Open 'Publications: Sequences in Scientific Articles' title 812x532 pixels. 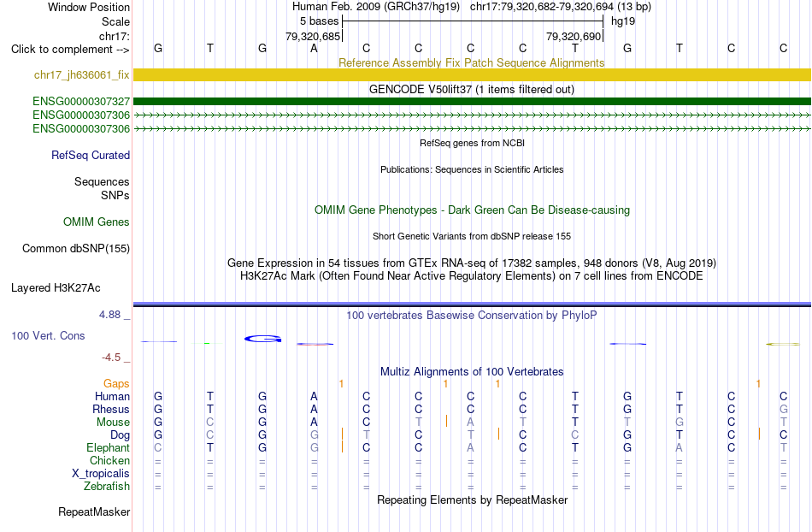[472, 169]
